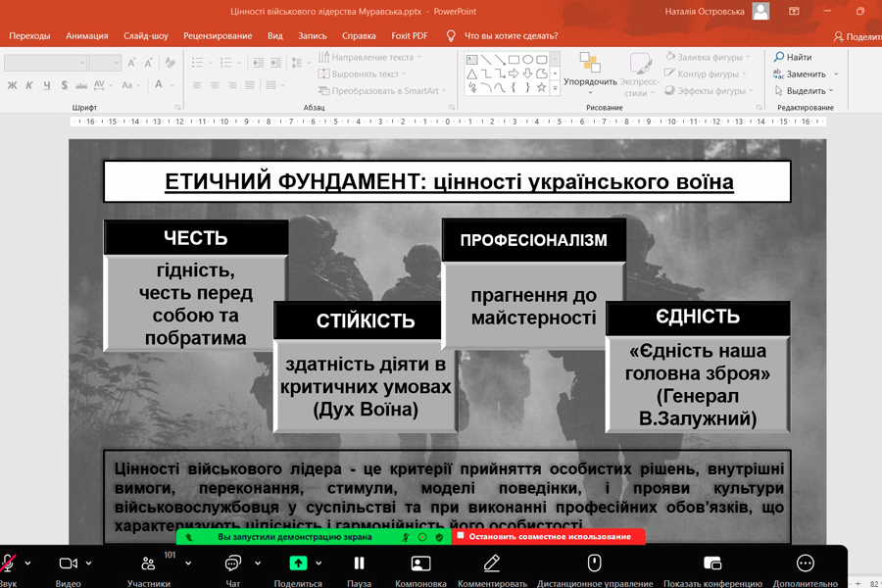The image size is (882, 588).
Task: Select the ЧЕСТЬ black header box
Action: 196,237
